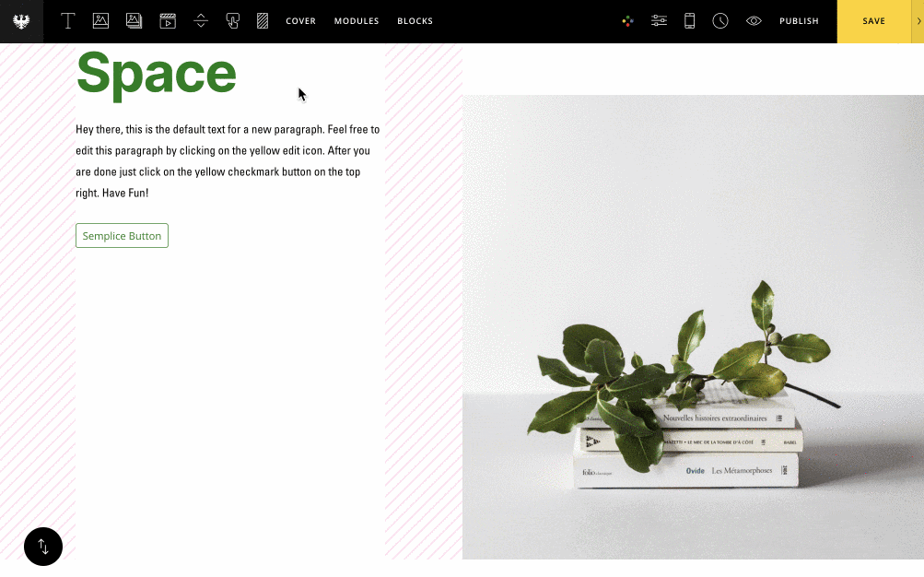Screen dimensions: 924x577
Task: Open the Blocks menu
Action: point(415,21)
